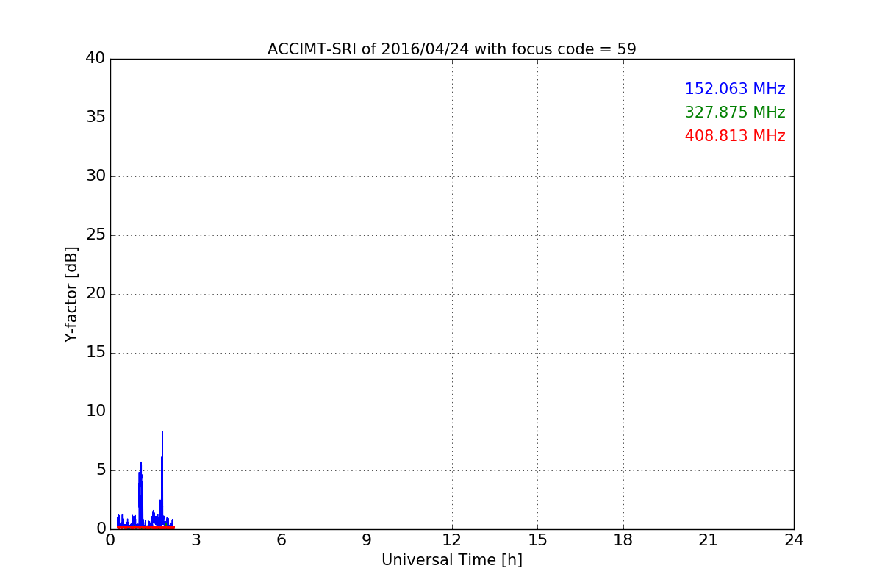Click y-axis tick label 35
The width and height of the screenshot is (882, 588).
pyautogui.click(x=96, y=117)
